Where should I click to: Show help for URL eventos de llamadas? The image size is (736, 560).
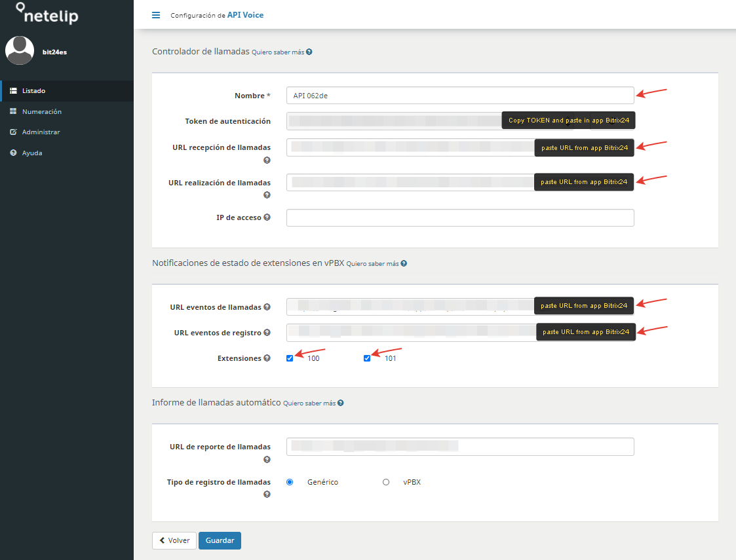[x=267, y=307]
